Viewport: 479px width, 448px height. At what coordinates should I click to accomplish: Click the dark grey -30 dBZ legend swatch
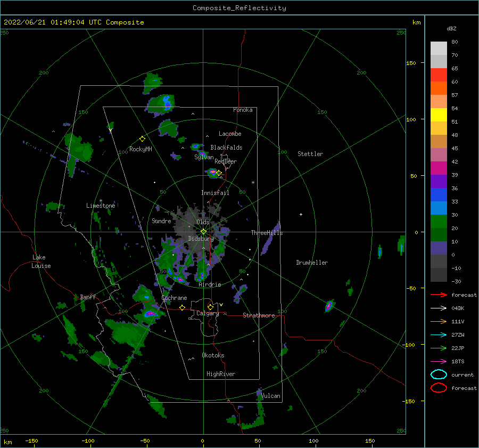click(x=439, y=275)
